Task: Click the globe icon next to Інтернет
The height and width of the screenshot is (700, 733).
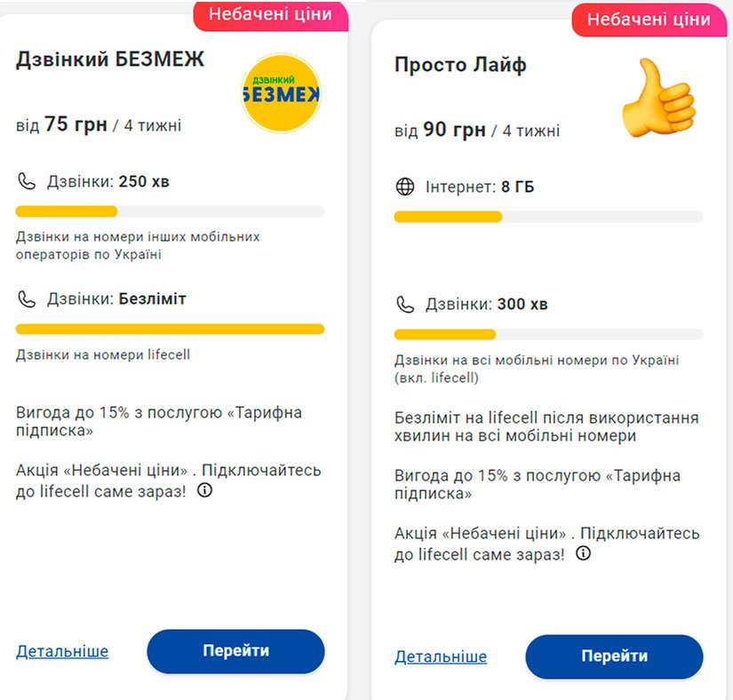Action: point(405,187)
